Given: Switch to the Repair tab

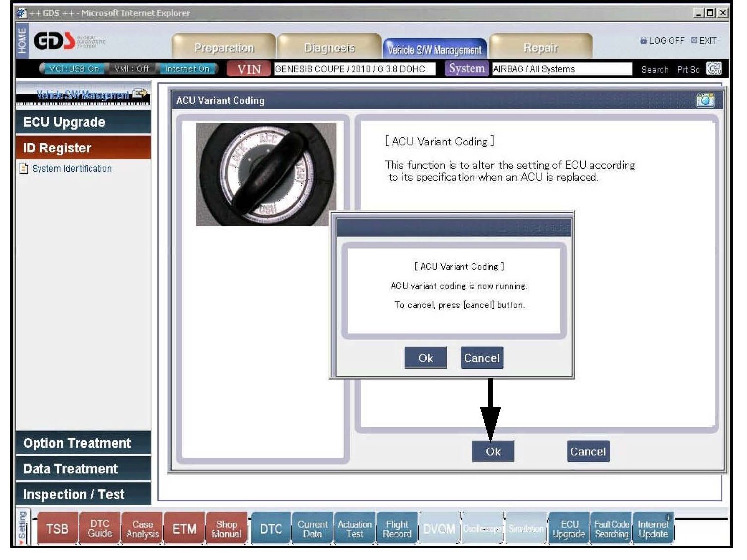Looking at the screenshot, I should coord(540,48).
